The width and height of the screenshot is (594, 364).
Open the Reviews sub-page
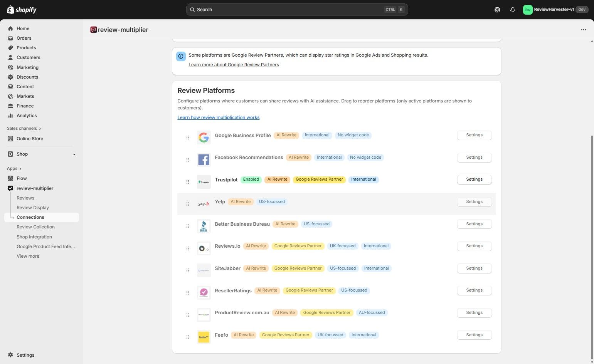pyautogui.click(x=25, y=198)
